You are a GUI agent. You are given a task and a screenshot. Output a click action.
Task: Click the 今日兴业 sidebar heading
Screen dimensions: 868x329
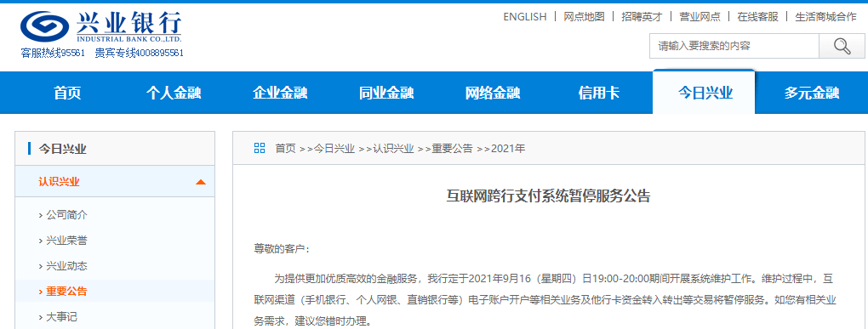pos(63,149)
